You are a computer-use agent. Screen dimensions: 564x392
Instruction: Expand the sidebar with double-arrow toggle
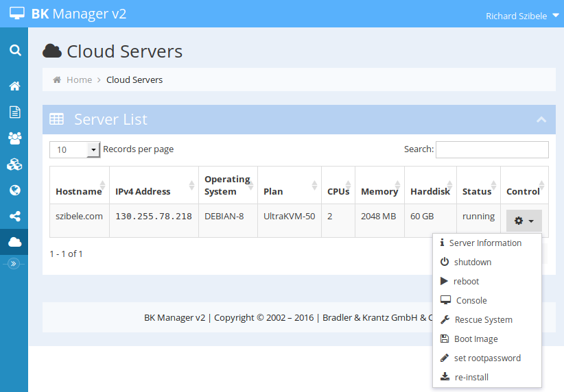(x=14, y=263)
